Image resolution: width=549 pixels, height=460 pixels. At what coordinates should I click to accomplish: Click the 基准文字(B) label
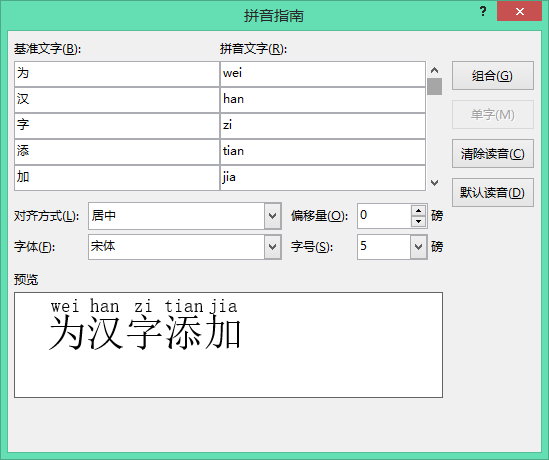point(47,49)
